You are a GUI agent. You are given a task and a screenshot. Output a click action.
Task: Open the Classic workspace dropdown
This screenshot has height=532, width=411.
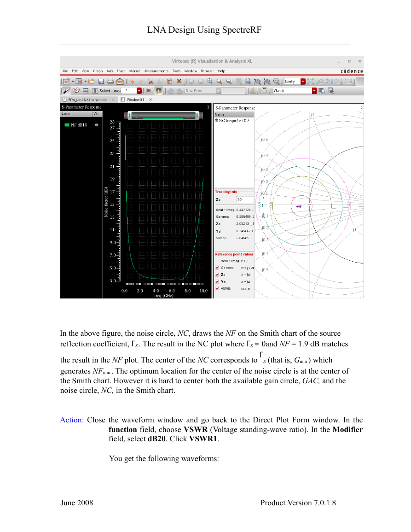314,91
